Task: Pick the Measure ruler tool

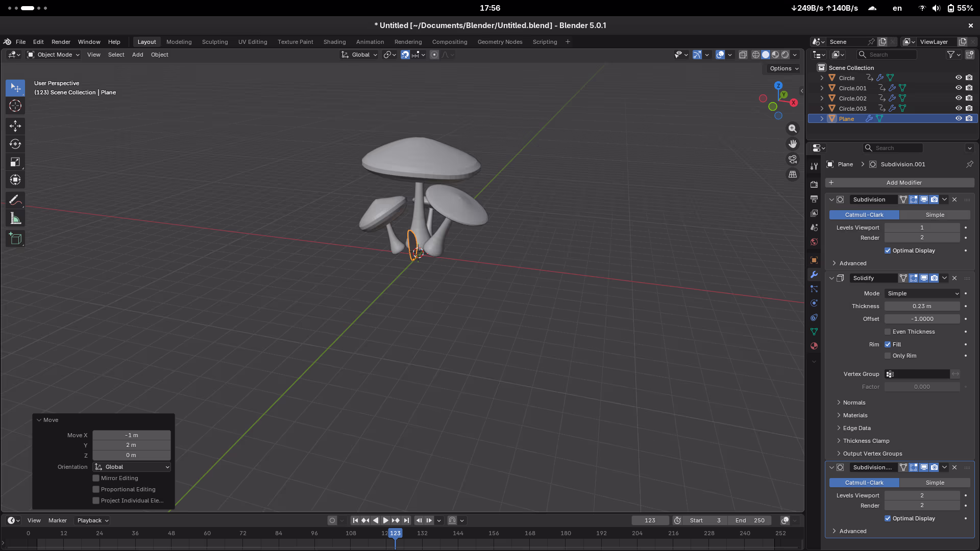Action: tap(15, 219)
